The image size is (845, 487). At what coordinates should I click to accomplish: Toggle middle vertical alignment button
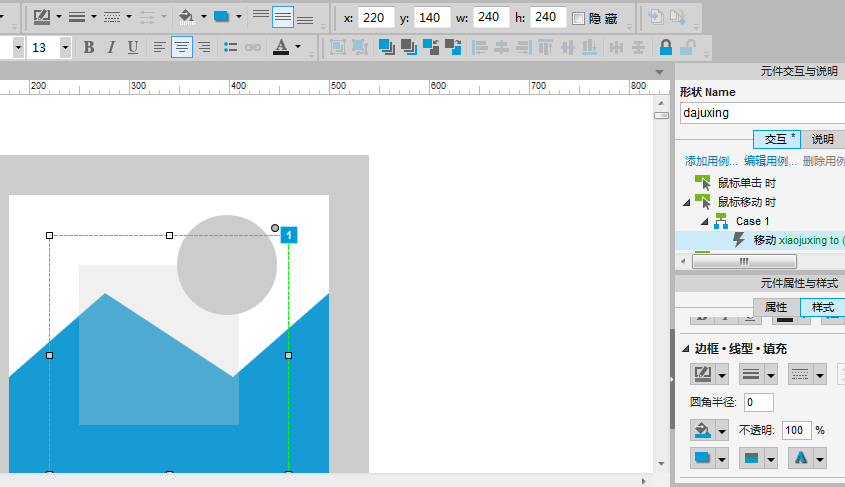point(283,17)
